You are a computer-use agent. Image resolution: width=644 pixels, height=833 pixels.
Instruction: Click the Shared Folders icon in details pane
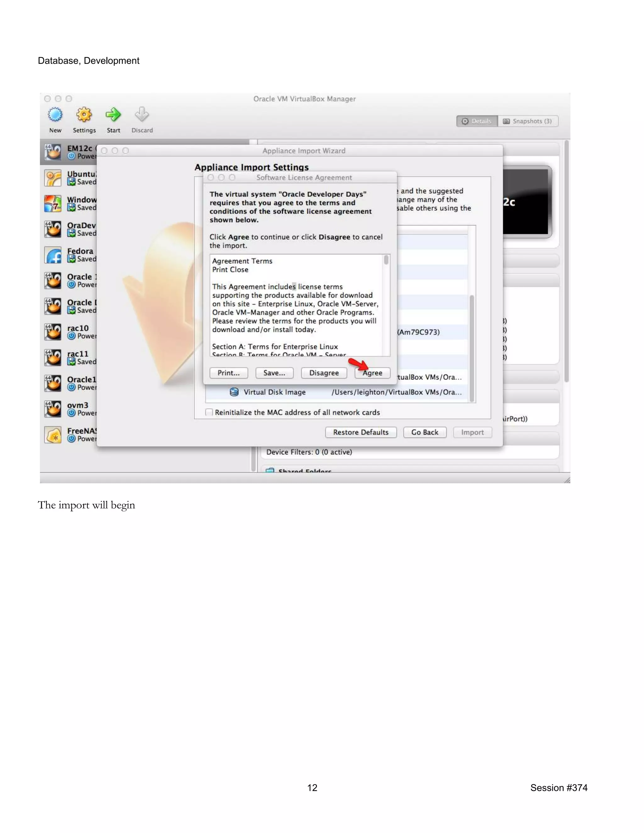point(270,470)
